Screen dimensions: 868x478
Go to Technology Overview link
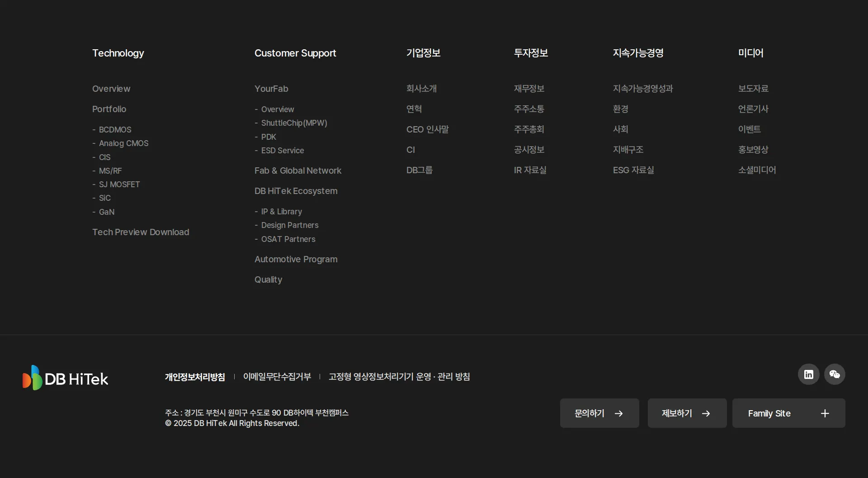[111, 89]
